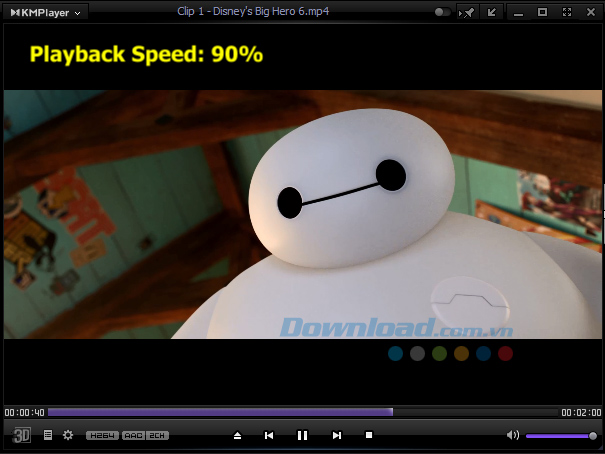Skip to the next track
The image size is (605, 454).
336,435
